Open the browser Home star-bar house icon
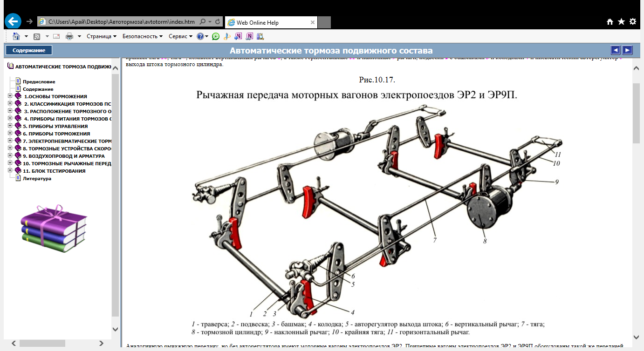644x351 pixels. pyautogui.click(x=610, y=22)
